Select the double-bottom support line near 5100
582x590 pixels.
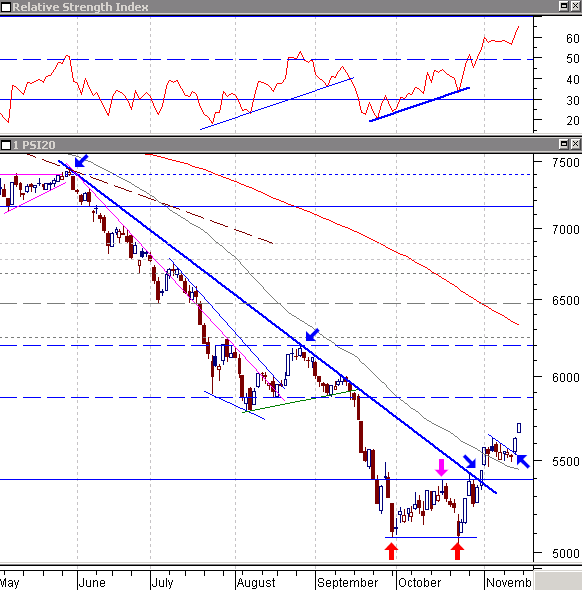pos(431,537)
